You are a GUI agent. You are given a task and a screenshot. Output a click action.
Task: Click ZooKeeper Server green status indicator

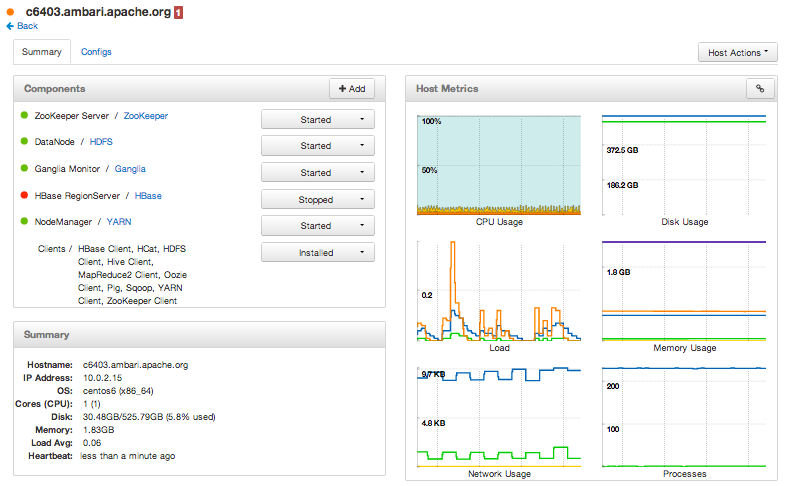(x=24, y=115)
